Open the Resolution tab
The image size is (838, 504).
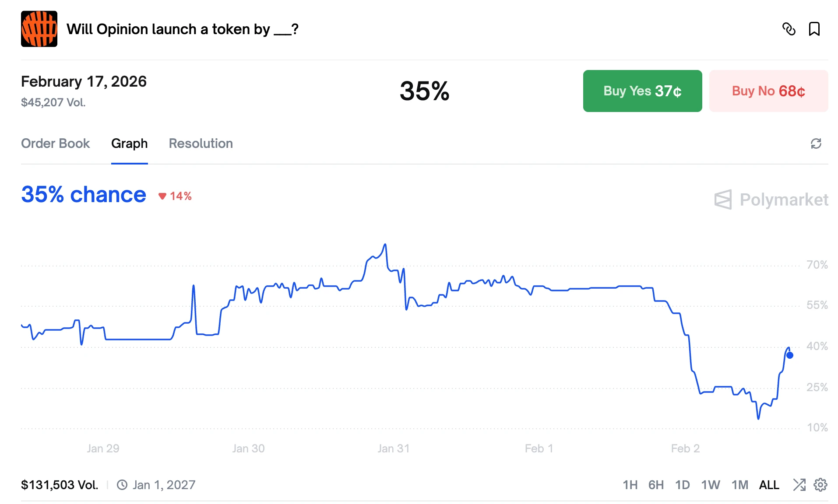(201, 143)
